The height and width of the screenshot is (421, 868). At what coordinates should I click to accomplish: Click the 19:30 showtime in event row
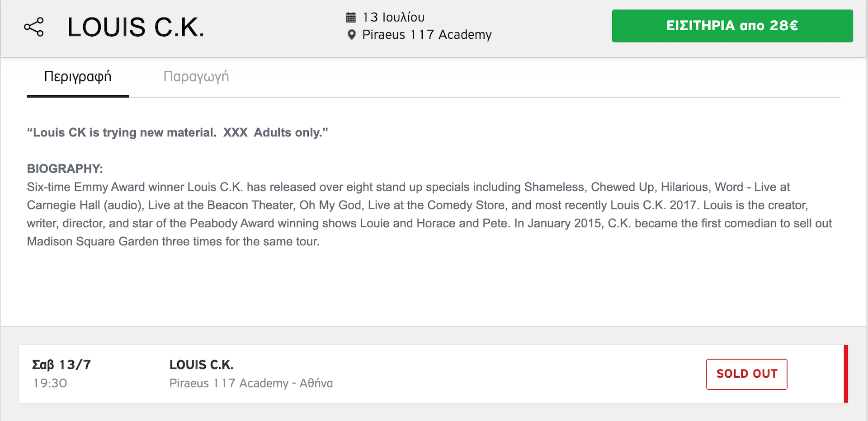[x=50, y=383]
